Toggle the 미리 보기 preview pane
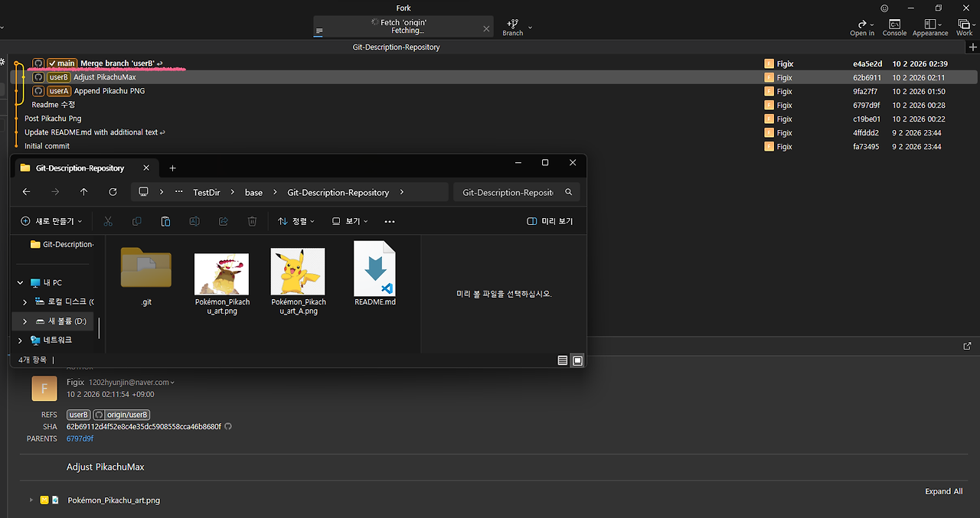The image size is (980, 518). (550, 221)
